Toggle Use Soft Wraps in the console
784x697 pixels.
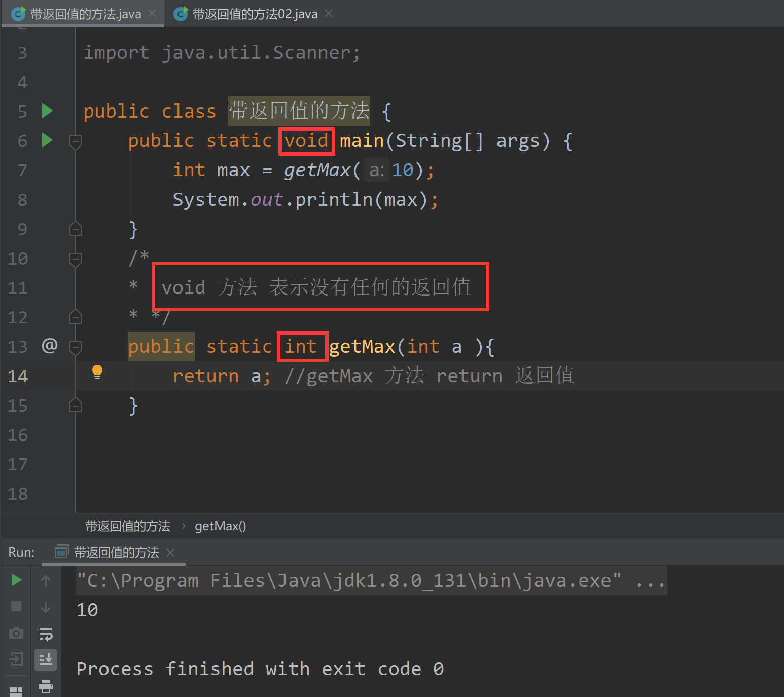pyautogui.click(x=46, y=633)
